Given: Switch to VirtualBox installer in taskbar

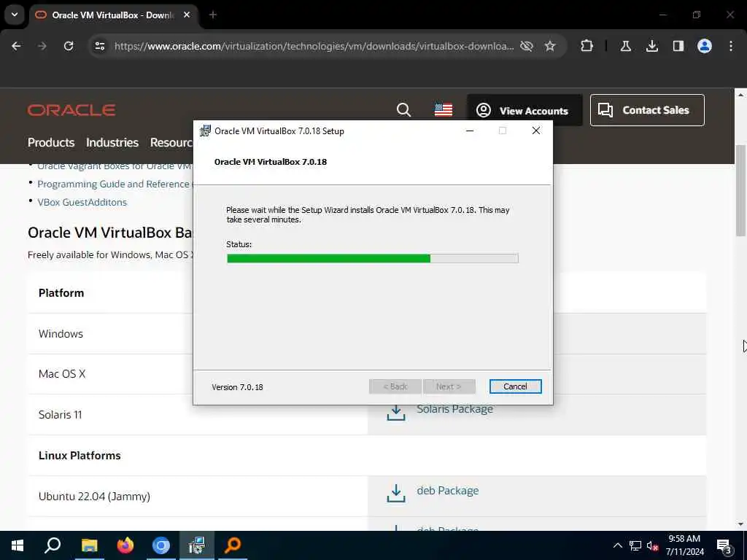Looking at the screenshot, I should click(x=197, y=545).
